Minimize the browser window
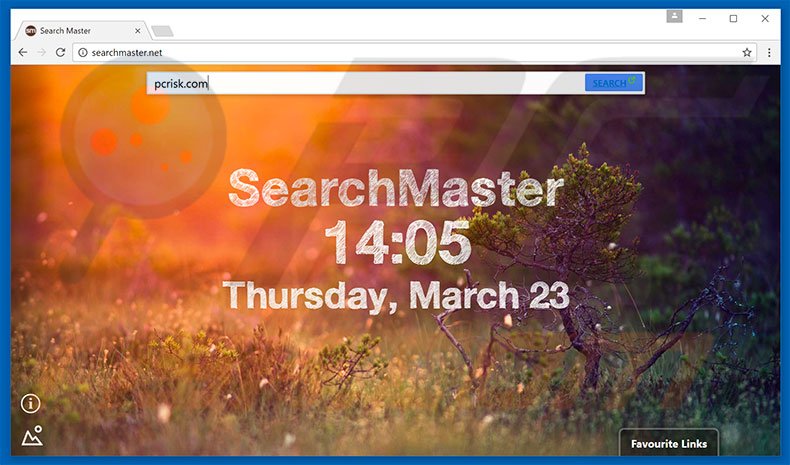 702,19
